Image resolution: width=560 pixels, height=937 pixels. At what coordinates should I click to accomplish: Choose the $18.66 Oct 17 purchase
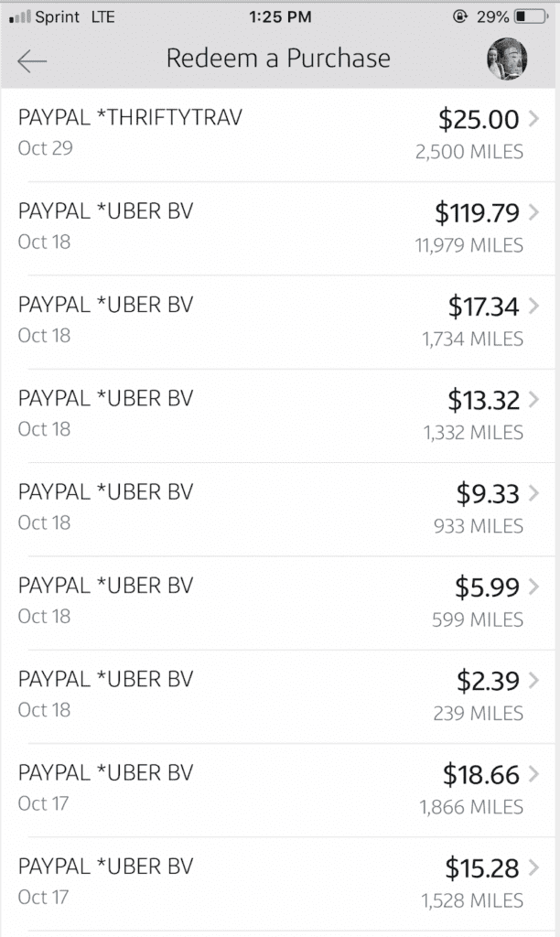pyautogui.click(x=278, y=791)
